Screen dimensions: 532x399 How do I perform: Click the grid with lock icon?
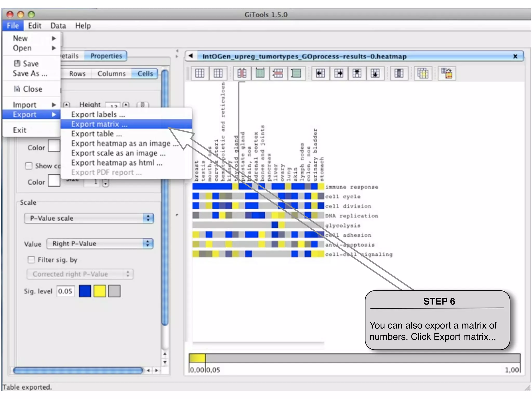447,74
